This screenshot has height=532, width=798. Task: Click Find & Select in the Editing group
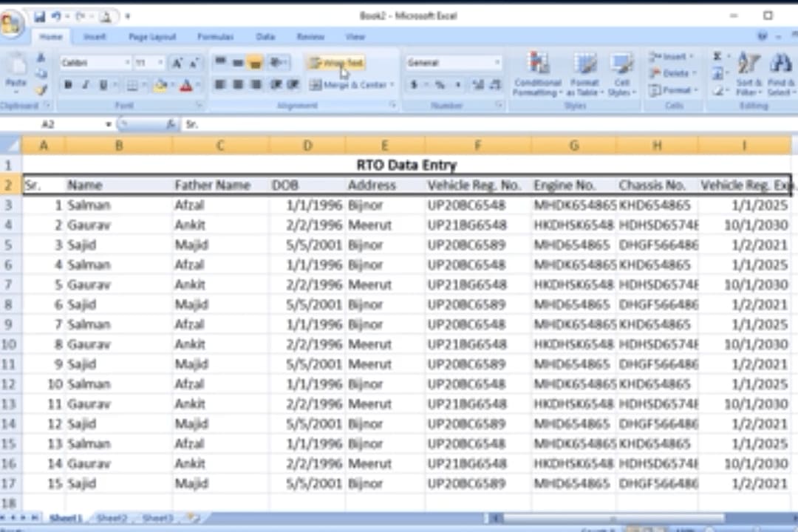780,73
